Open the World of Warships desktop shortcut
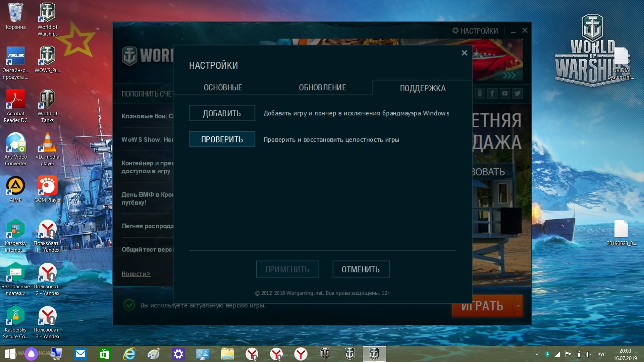This screenshot has width=644, height=362. point(47,19)
